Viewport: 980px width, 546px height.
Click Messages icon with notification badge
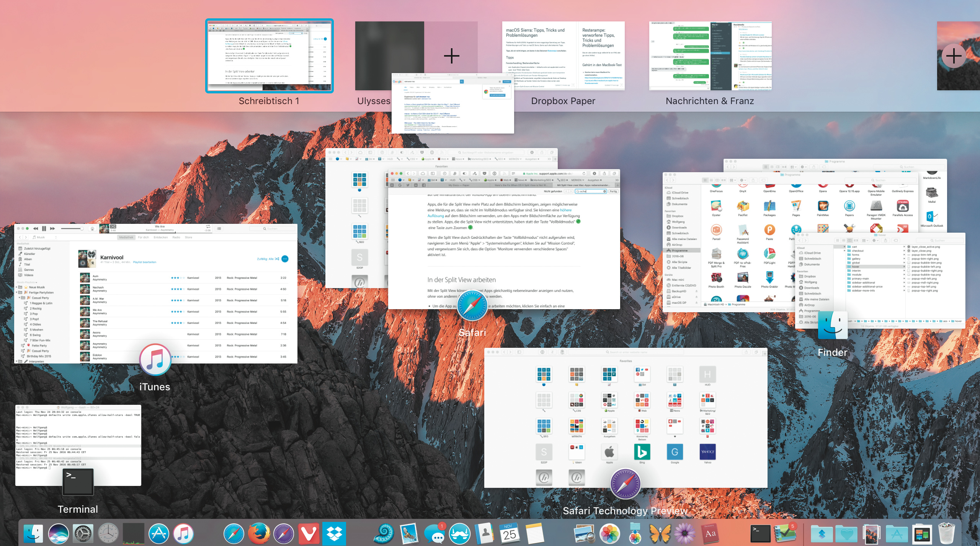[x=434, y=533]
